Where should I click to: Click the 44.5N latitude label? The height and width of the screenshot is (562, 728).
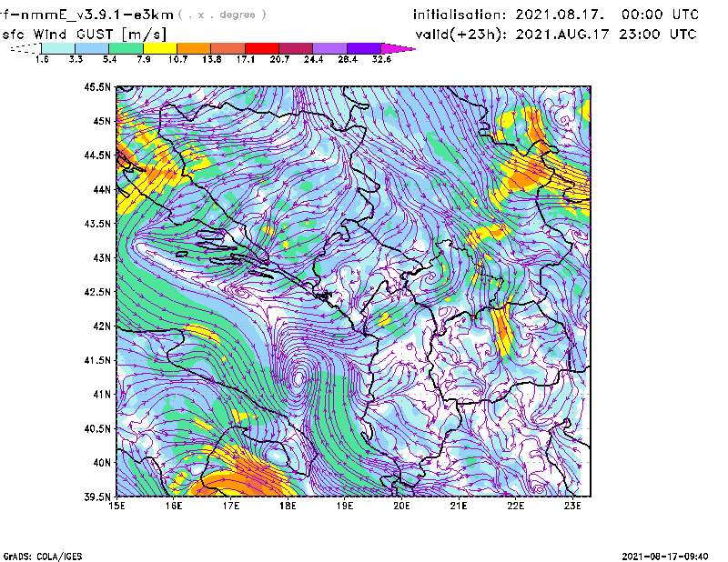[x=97, y=155]
